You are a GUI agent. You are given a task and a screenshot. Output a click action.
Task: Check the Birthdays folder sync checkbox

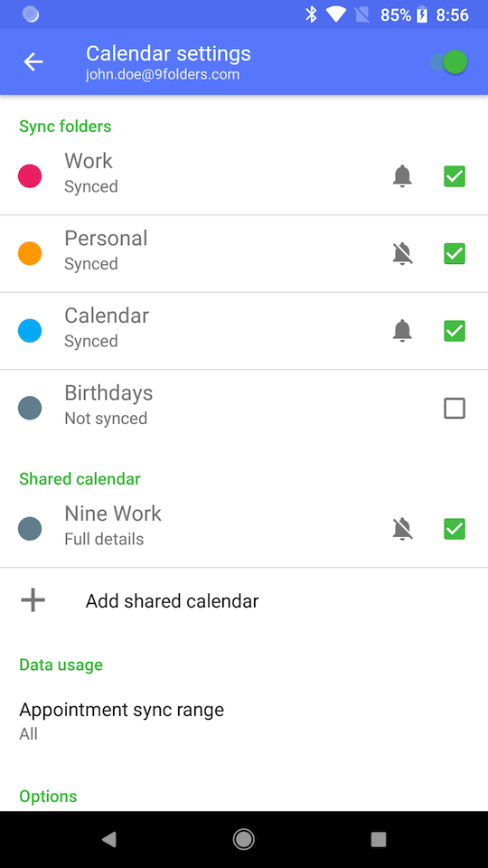point(455,409)
